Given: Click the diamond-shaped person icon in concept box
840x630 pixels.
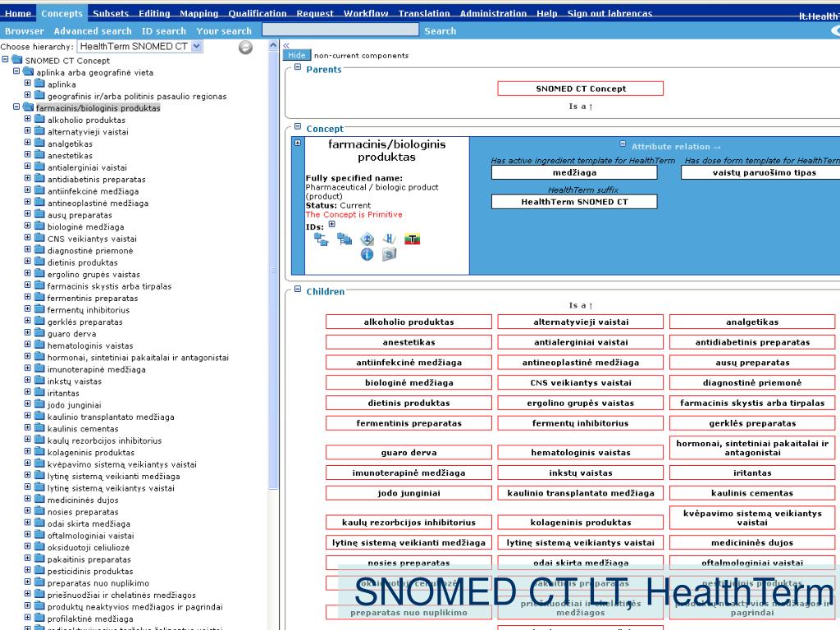Looking at the screenshot, I should click(x=367, y=239).
